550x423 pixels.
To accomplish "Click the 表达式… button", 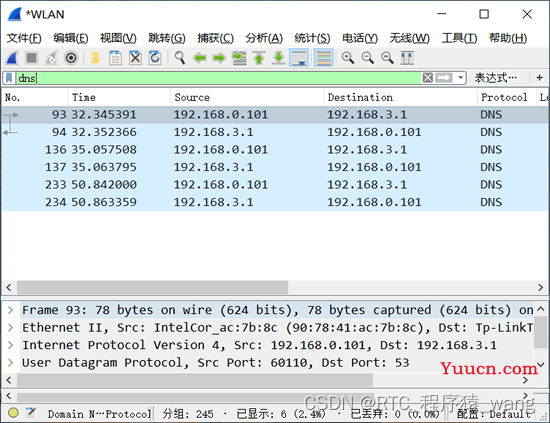I will 495,78.
